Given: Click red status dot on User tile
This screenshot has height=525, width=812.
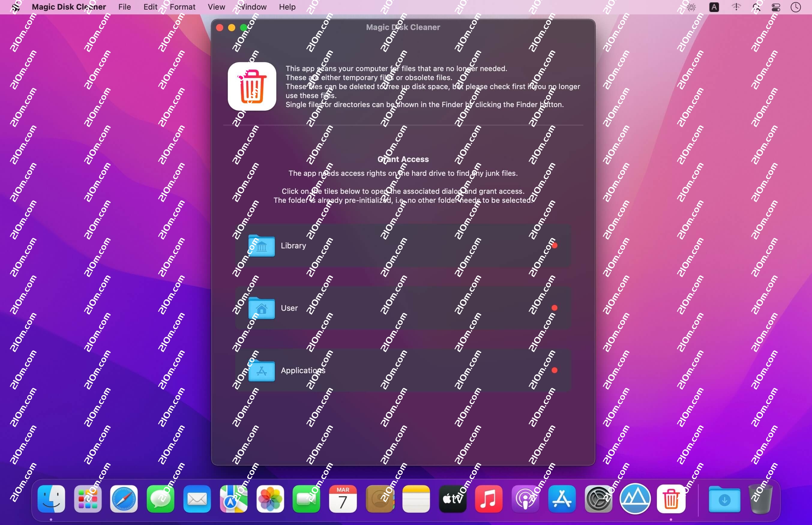Looking at the screenshot, I should (555, 308).
